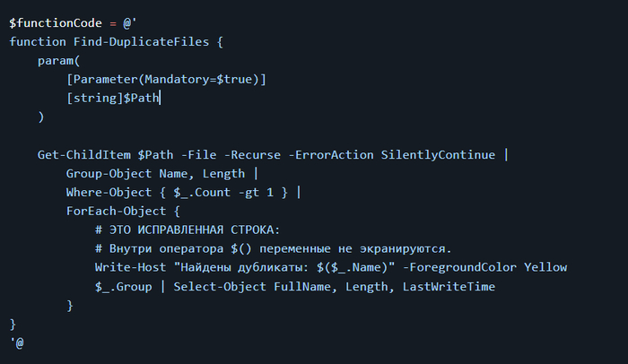The height and width of the screenshot is (364, 628).
Task: Click the Yellow foreground color value
Action: [x=545, y=267]
